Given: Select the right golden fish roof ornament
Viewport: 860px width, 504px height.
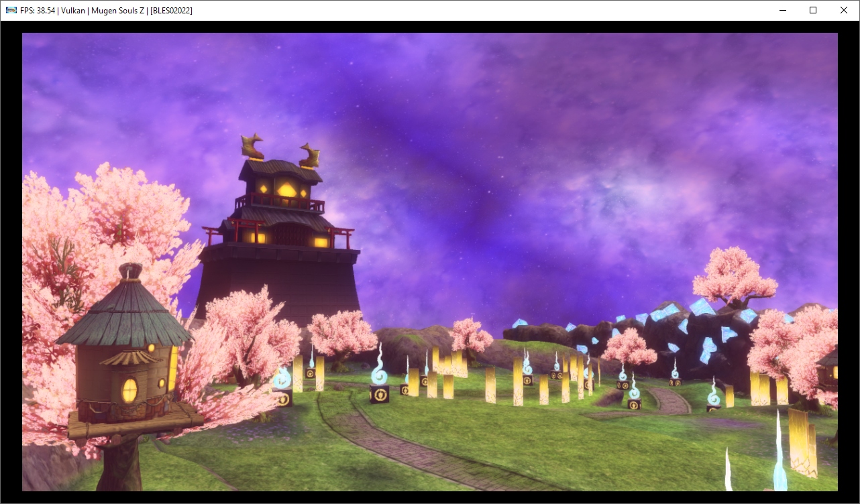Looking at the screenshot, I should [309, 155].
